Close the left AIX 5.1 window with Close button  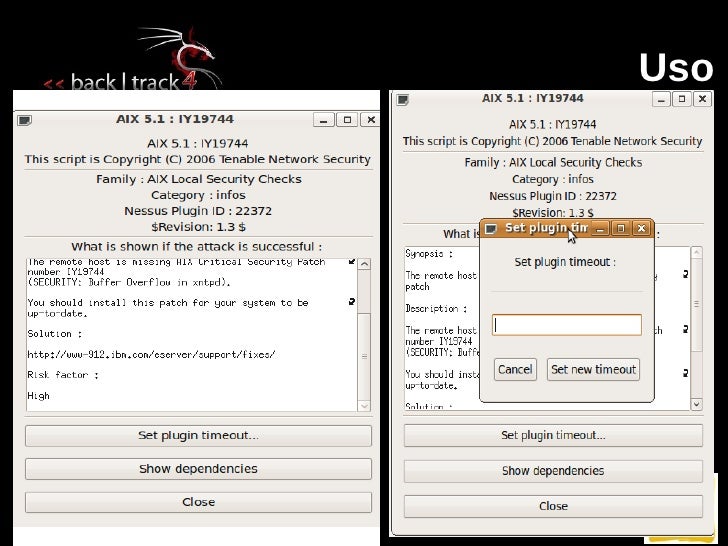[x=198, y=502]
